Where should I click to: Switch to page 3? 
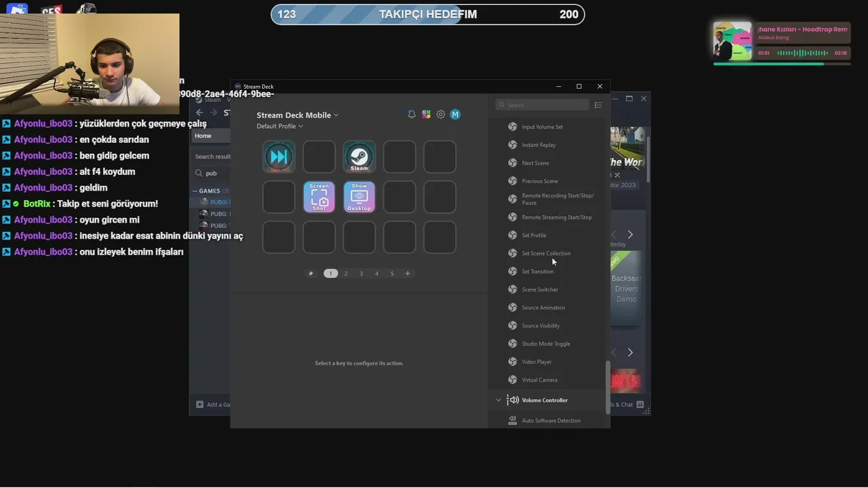[x=361, y=273]
